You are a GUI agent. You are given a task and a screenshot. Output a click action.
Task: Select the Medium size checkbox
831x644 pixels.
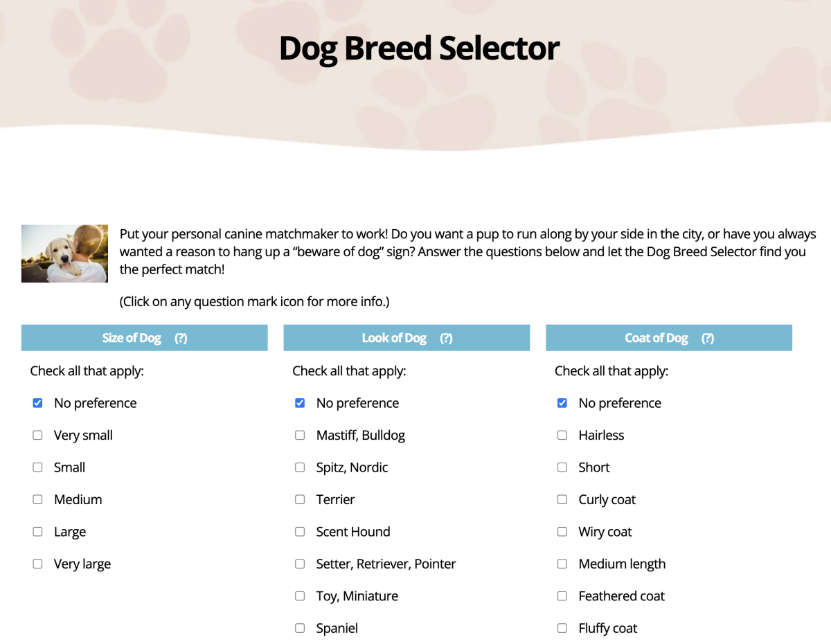click(x=37, y=499)
